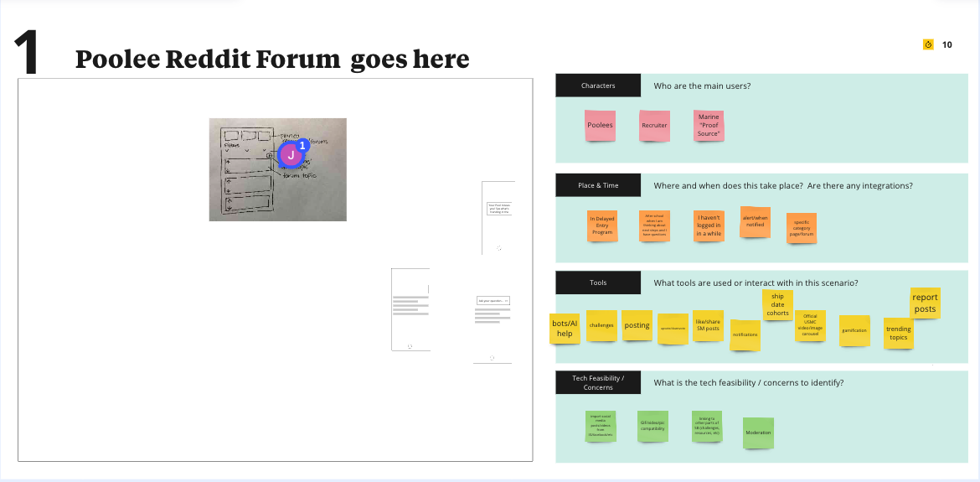Select the "notifications" yellow sticky note
This screenshot has height=482, width=980.
click(x=745, y=335)
